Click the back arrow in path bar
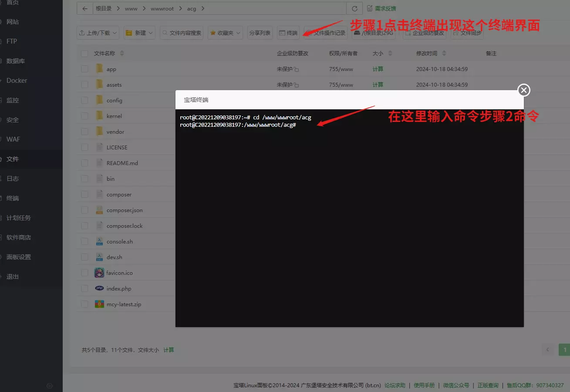The height and width of the screenshot is (392, 570). pyautogui.click(x=84, y=8)
